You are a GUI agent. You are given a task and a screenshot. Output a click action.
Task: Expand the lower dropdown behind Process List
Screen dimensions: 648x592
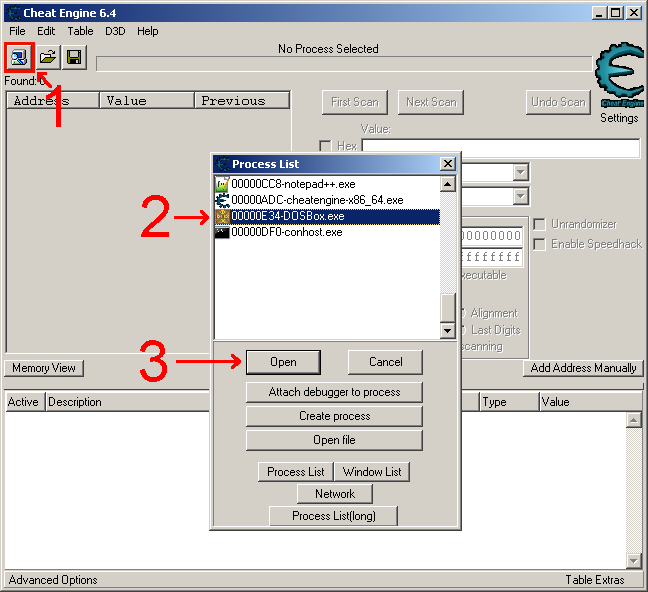point(521,196)
